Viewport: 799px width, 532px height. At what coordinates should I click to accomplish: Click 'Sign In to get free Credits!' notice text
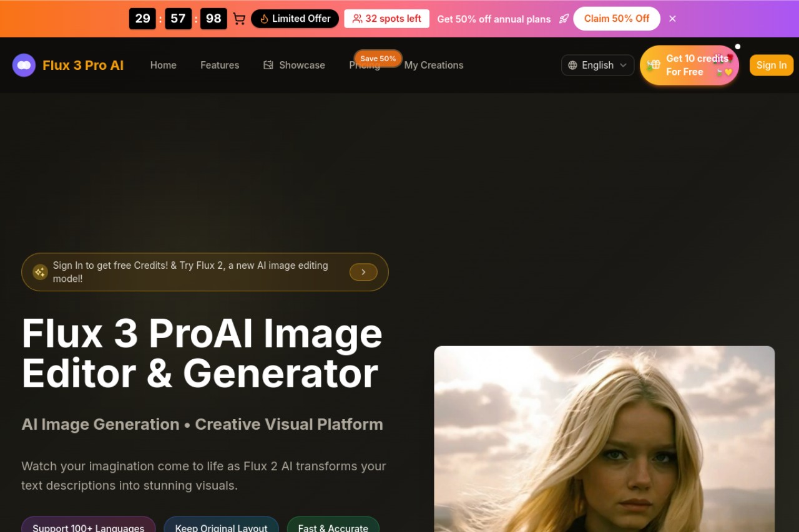pyautogui.click(x=191, y=272)
